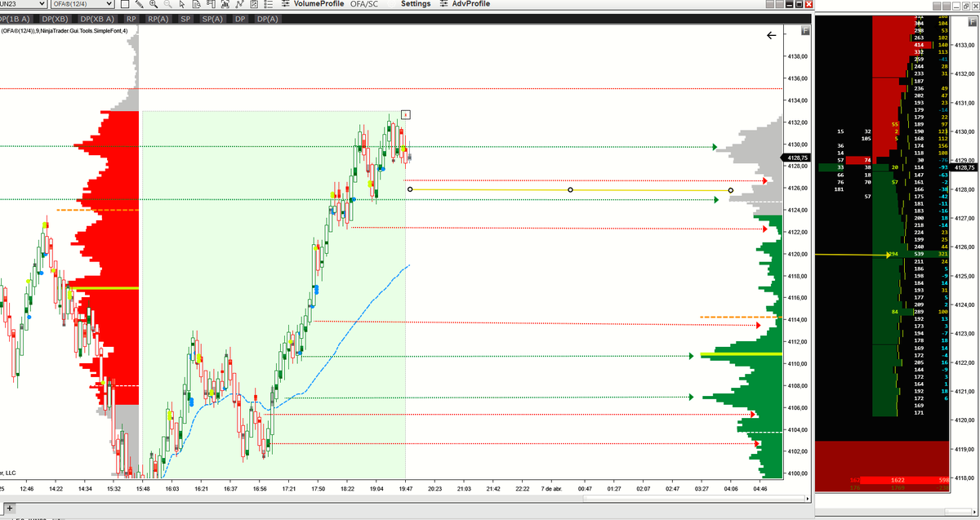
Task: Open the indicators bar-chart icon
Action: point(225,4)
